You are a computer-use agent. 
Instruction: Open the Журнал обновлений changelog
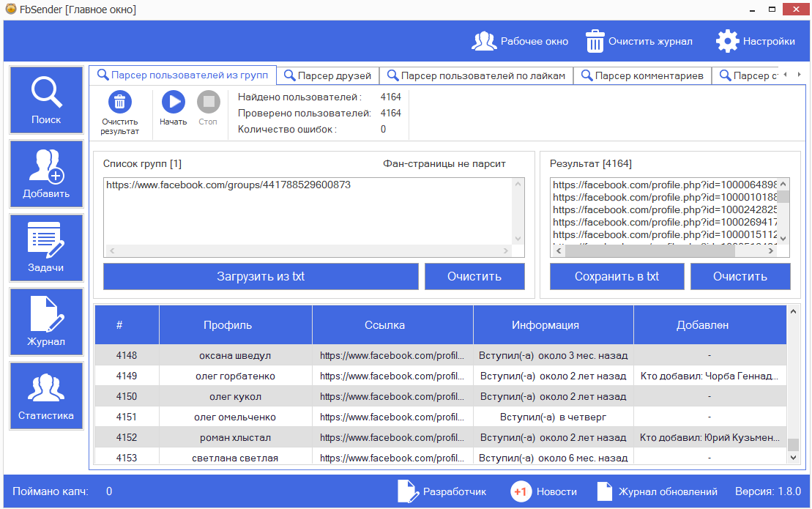pos(658,491)
